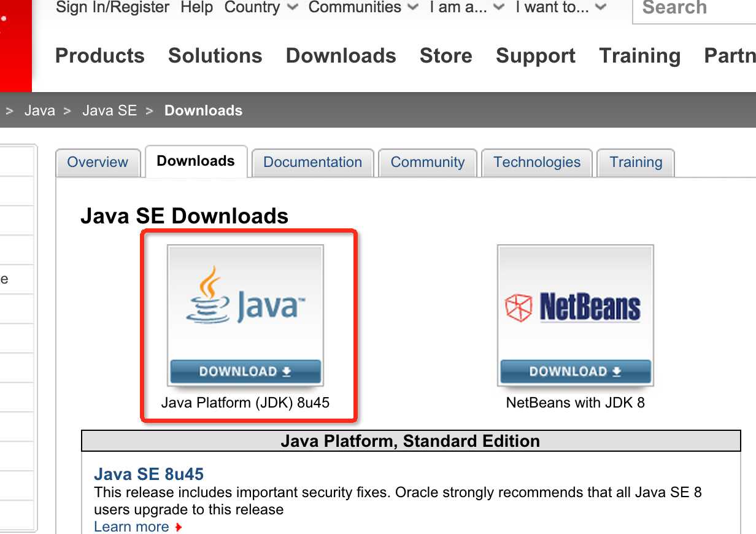Switch to the Technologies tab
This screenshot has height=534, width=756.
537,163
